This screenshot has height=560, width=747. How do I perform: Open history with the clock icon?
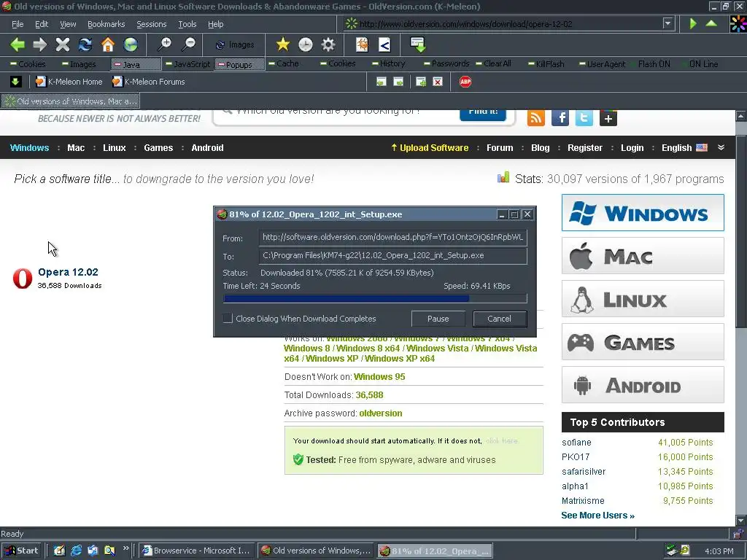(x=306, y=44)
